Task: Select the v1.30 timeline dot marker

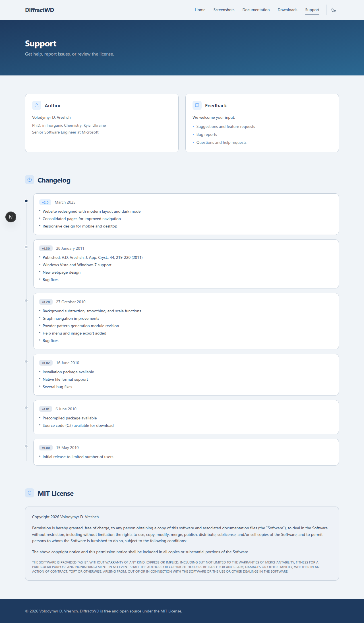Action: [26, 247]
